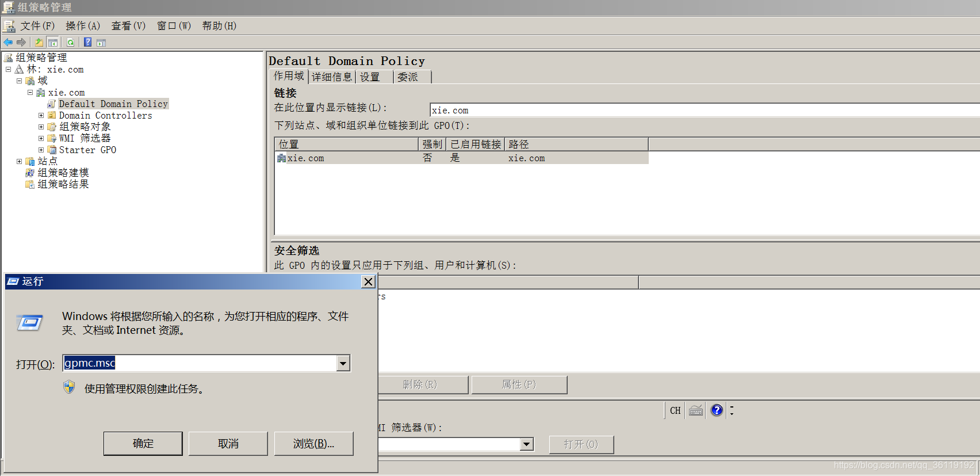Open the 帮助(H) menu
This screenshot has width=980, height=476.
[219, 26]
